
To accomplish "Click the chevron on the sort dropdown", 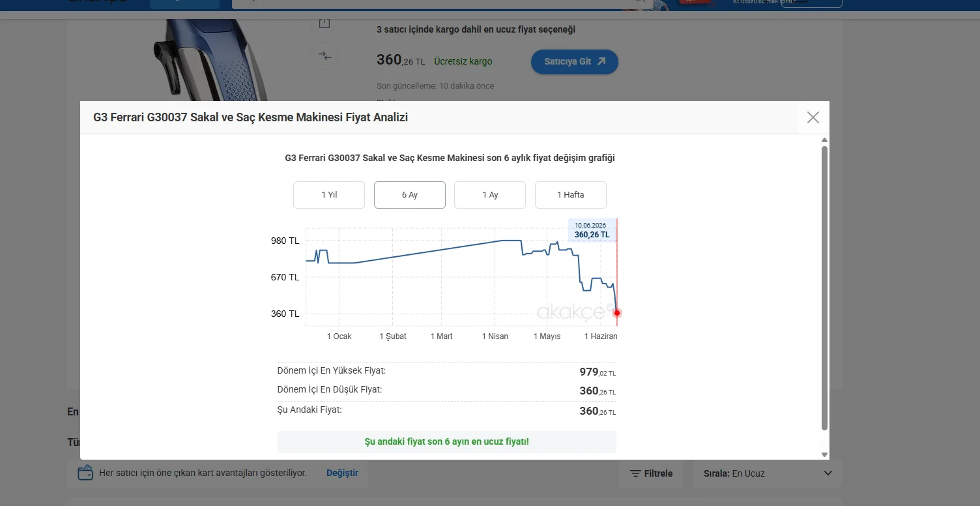I will point(828,473).
